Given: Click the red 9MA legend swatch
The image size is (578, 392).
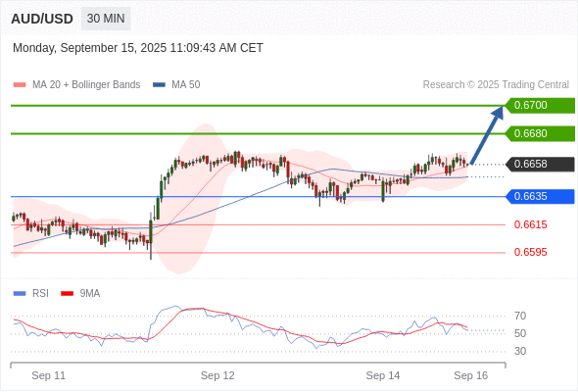Looking at the screenshot, I should [67, 294].
